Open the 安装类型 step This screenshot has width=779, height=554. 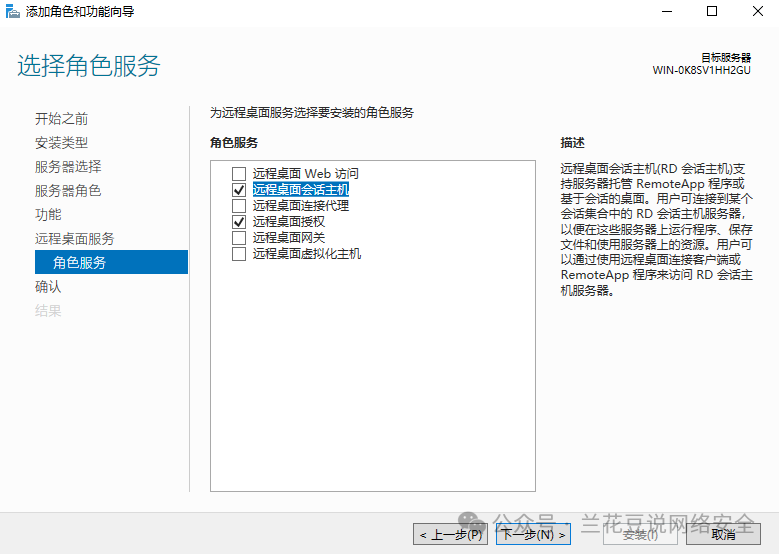click(x=61, y=142)
